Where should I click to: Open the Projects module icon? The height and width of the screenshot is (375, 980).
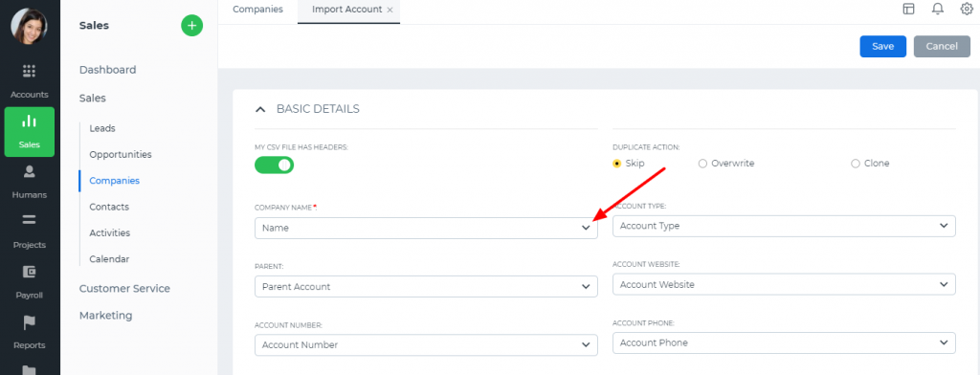[x=30, y=220]
